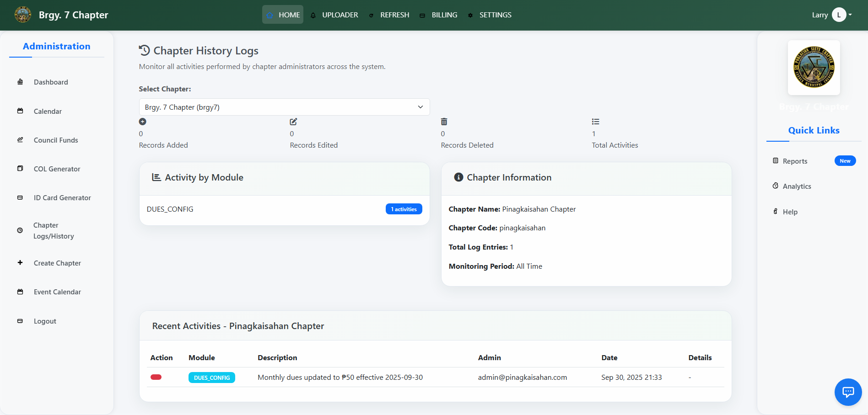868x415 pixels.
Task: Click the Council Funds chart icon
Action: (x=20, y=140)
